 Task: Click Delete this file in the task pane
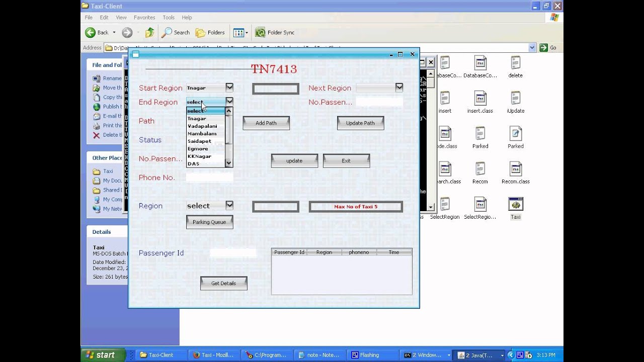point(107,135)
